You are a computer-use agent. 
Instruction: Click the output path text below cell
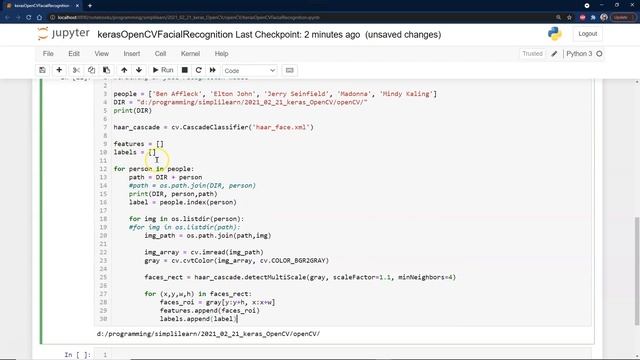(208, 334)
